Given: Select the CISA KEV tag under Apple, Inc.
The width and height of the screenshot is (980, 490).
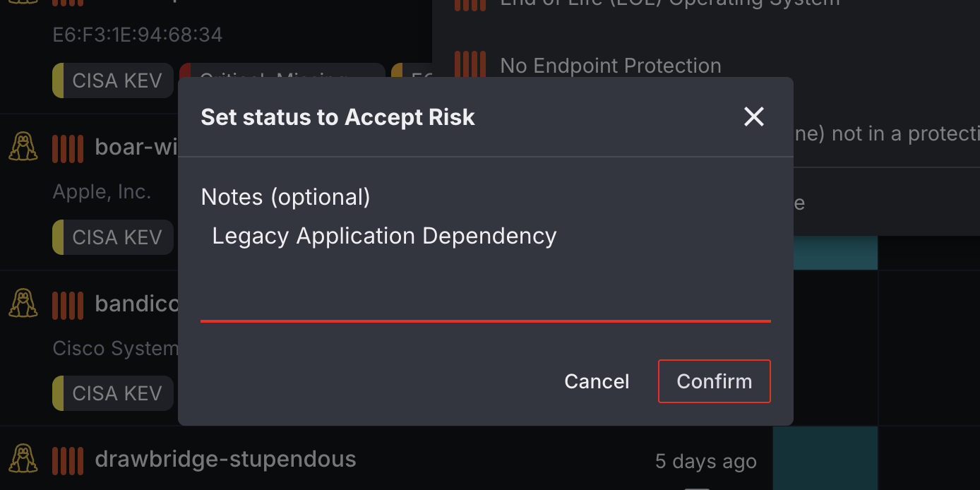Looking at the screenshot, I should click(x=113, y=237).
